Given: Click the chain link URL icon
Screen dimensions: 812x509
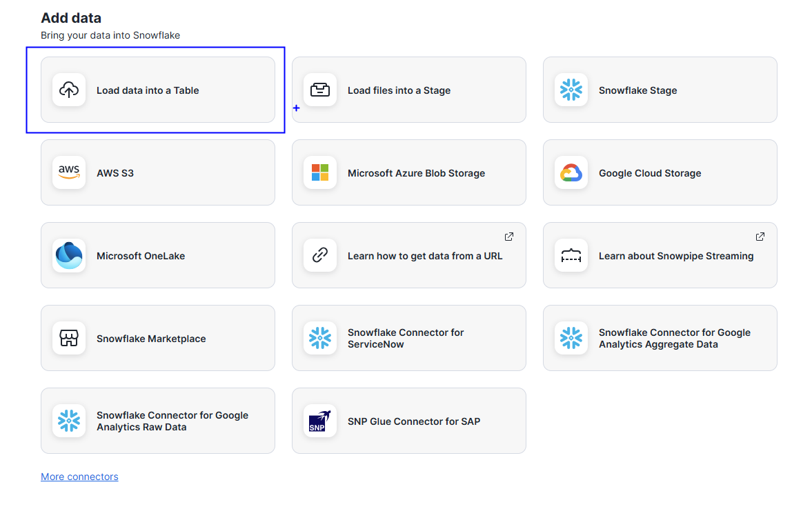Looking at the screenshot, I should (320, 255).
